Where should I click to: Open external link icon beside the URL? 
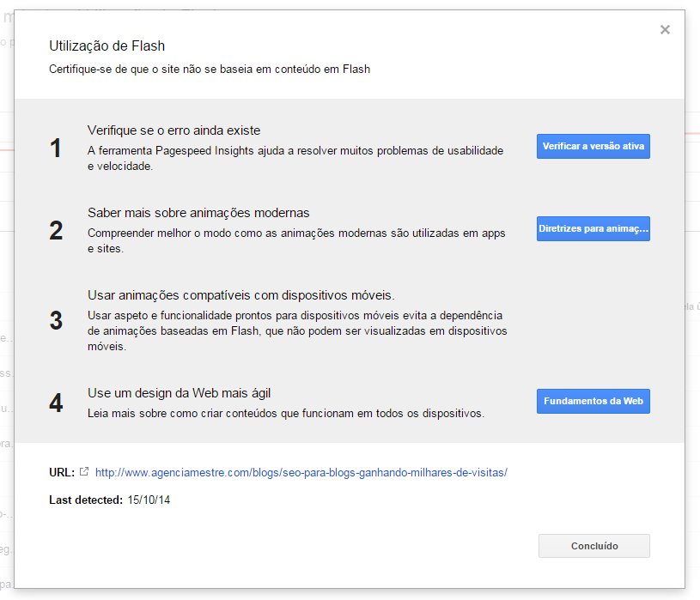tap(83, 471)
